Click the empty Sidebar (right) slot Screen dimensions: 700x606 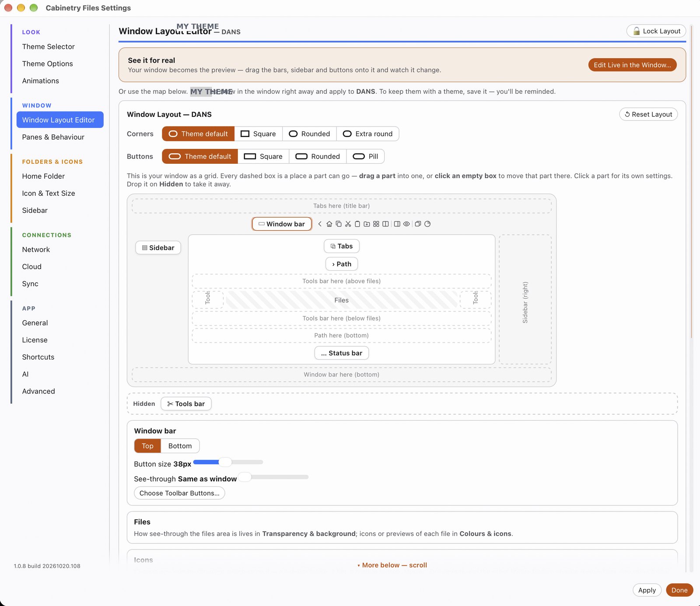click(525, 299)
